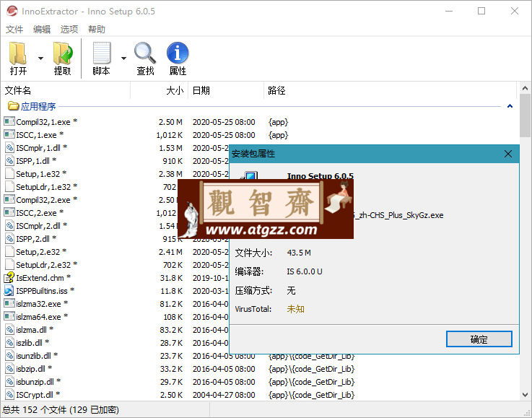Viewport: 532px width, 418px height.
Task: Collapse the 应用程序 group chevron
Action: point(510,106)
